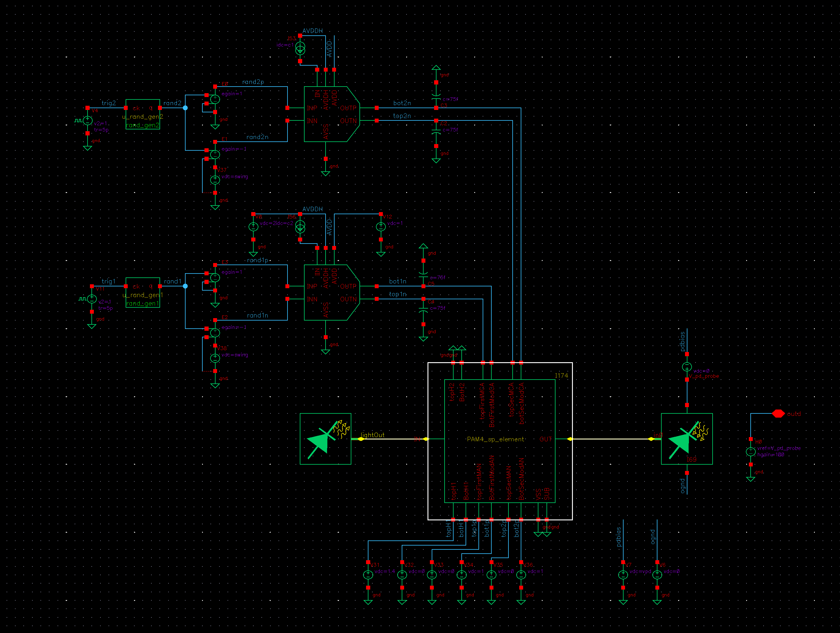Select capacitor C2 symbol
Image resolution: width=840 pixels, height=633 pixels.
[436, 131]
